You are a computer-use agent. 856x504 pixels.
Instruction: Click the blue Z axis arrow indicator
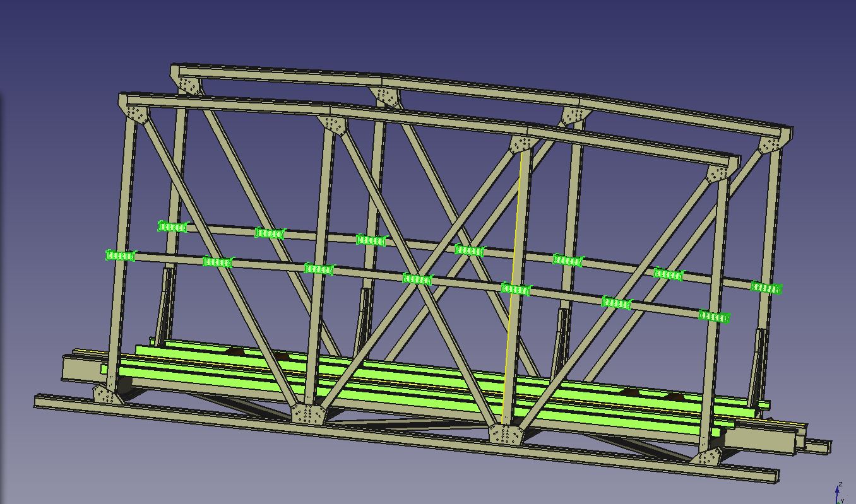(838, 489)
